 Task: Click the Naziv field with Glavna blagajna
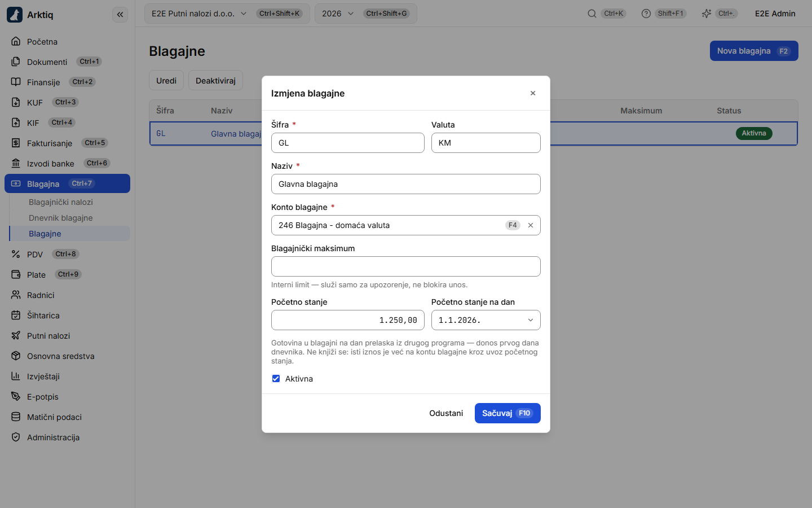click(x=406, y=184)
